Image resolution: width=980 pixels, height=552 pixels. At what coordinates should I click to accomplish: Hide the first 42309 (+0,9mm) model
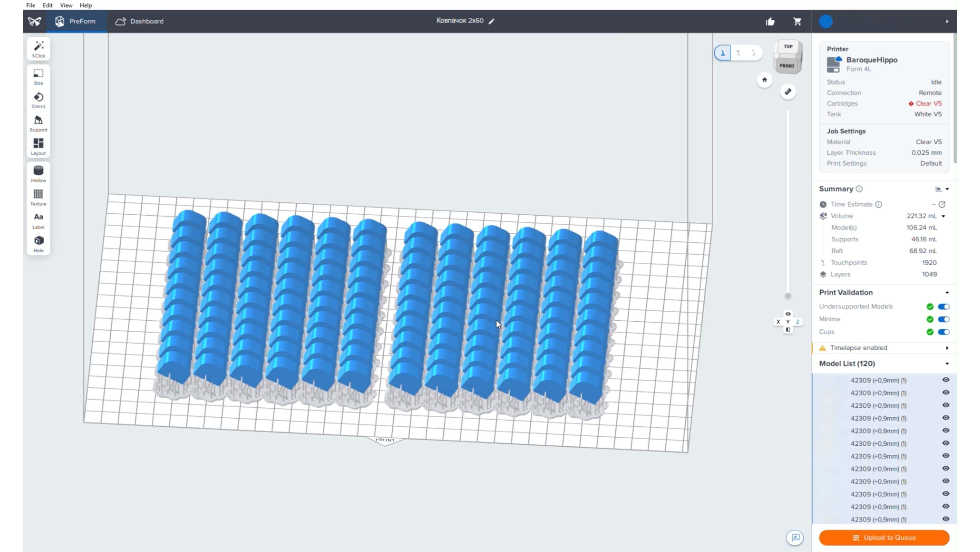[x=946, y=380]
